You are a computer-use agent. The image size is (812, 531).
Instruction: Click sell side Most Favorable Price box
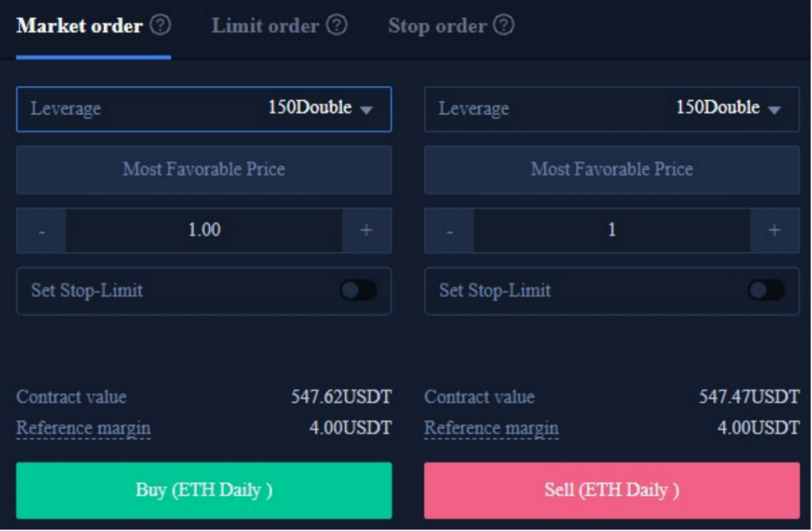coord(612,170)
